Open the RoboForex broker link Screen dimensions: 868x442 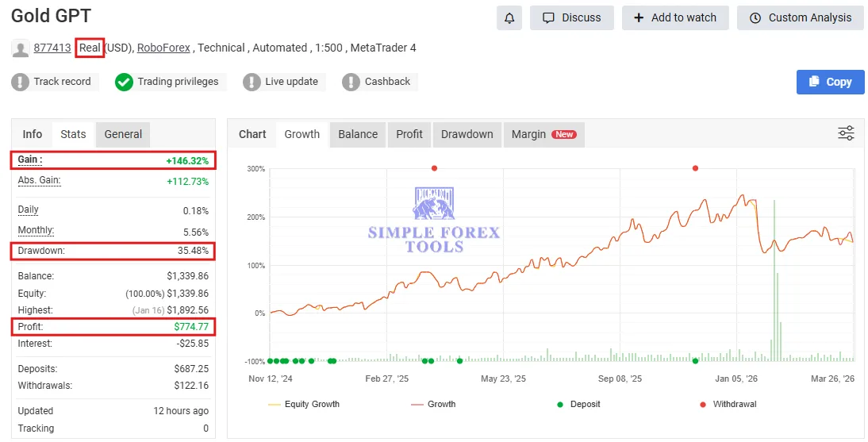(163, 48)
